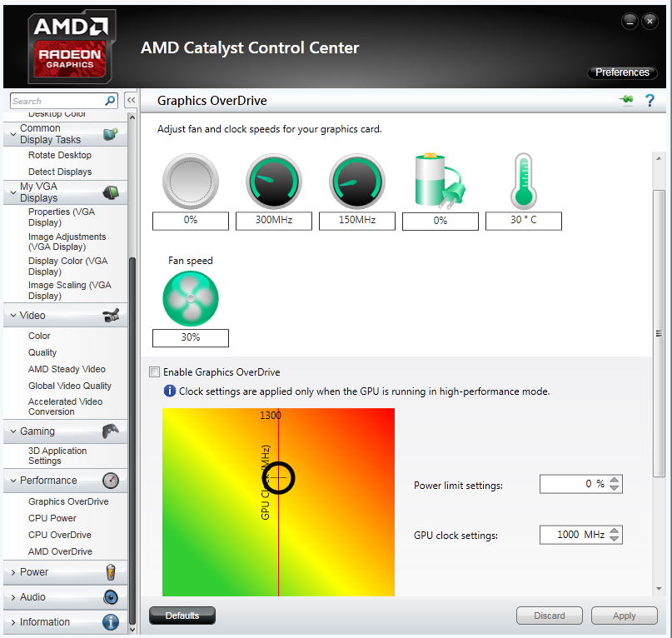The image size is (672, 638).
Task: Click the Audio speaker icon
Action: (x=111, y=597)
